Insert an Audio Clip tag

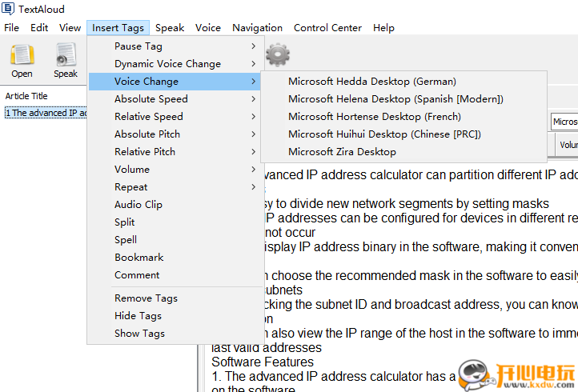pyautogui.click(x=138, y=205)
